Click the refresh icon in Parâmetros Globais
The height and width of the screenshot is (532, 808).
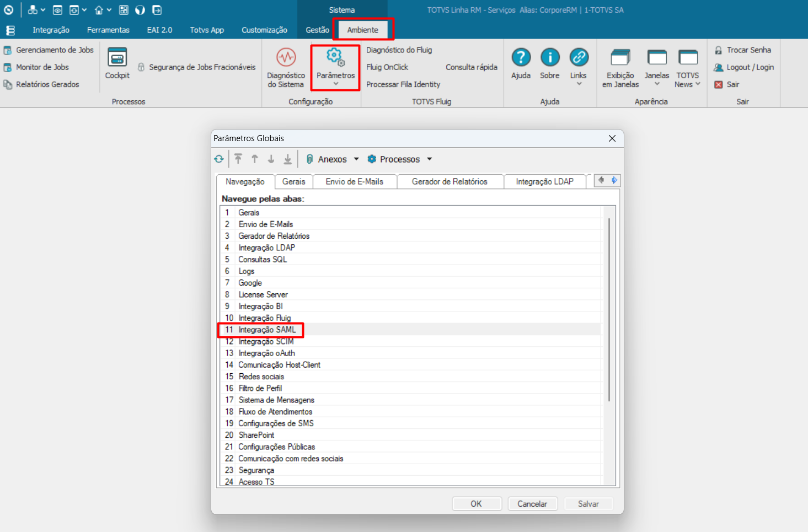click(x=219, y=159)
